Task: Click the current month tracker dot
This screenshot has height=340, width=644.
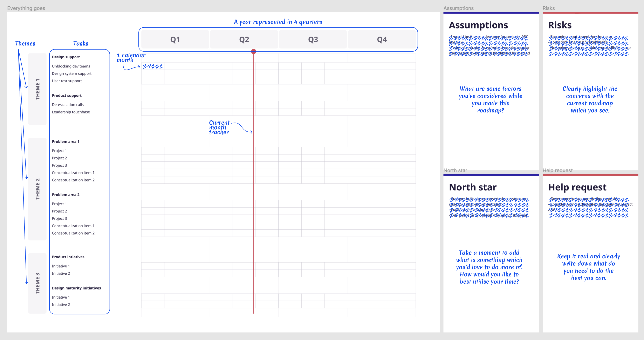Action: coord(254,51)
